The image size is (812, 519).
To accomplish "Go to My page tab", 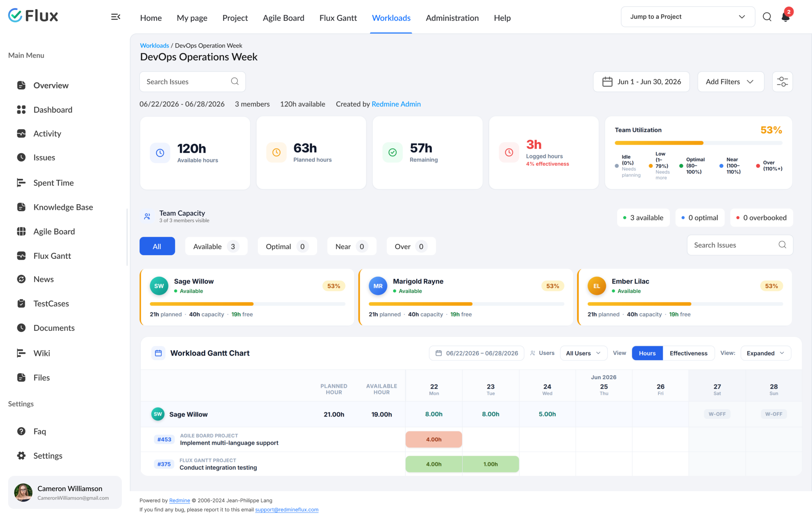I will point(192,18).
